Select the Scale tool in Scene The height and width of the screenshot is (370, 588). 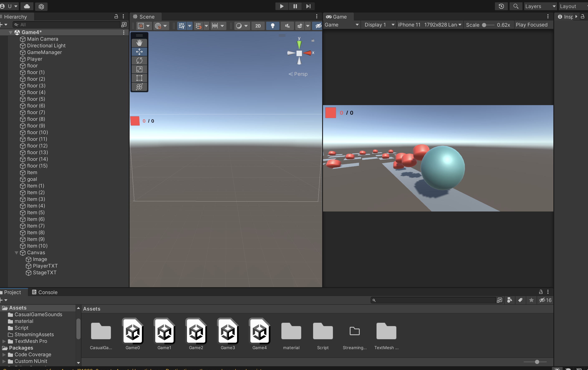tap(139, 69)
